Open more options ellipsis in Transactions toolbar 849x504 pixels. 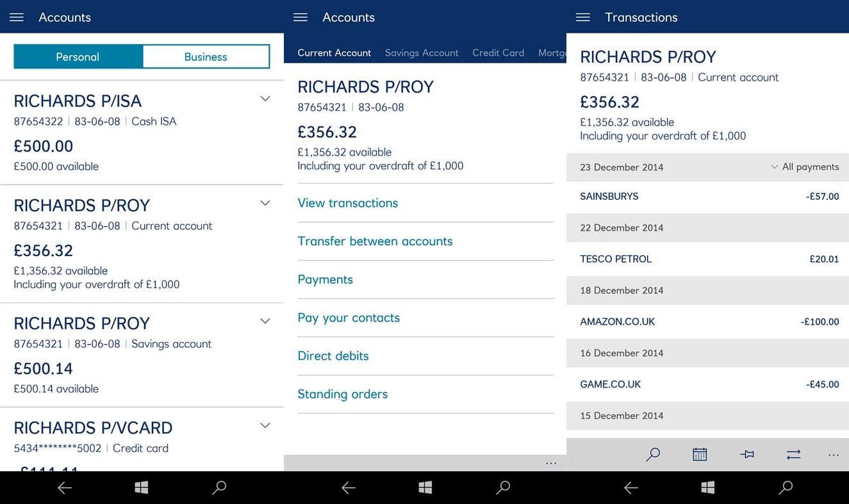coord(834,455)
